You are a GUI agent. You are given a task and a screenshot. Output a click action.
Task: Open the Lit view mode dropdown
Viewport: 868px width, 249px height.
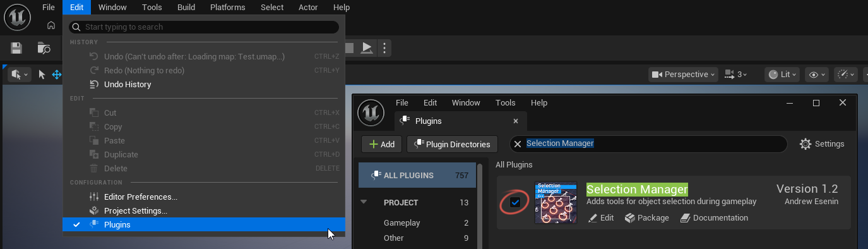tap(783, 75)
